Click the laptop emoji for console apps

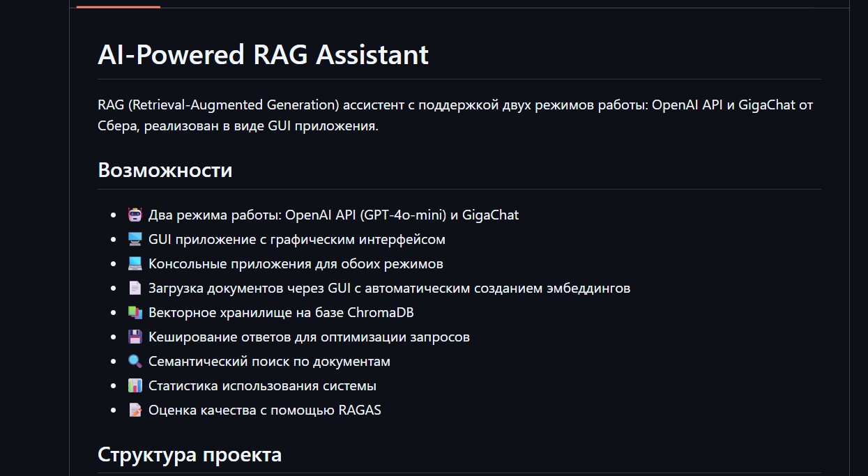[x=135, y=263]
